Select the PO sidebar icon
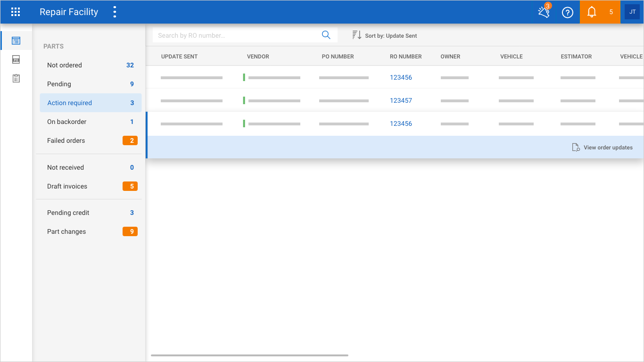Screen dimensions: 644x362 (x=16, y=59)
